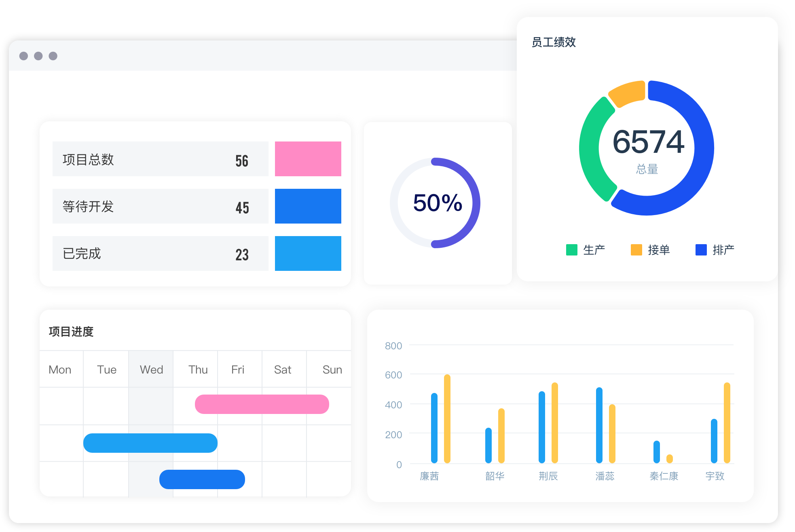Click the pink swatch beside 项目总数

pyautogui.click(x=308, y=159)
